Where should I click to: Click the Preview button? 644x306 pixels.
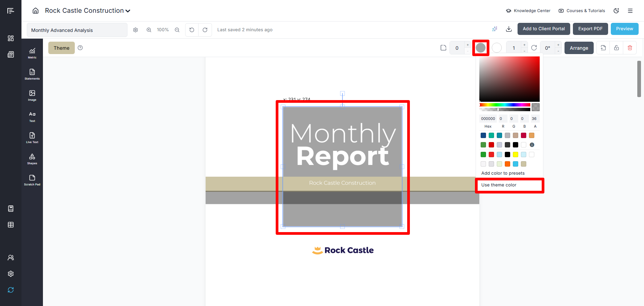point(625,29)
